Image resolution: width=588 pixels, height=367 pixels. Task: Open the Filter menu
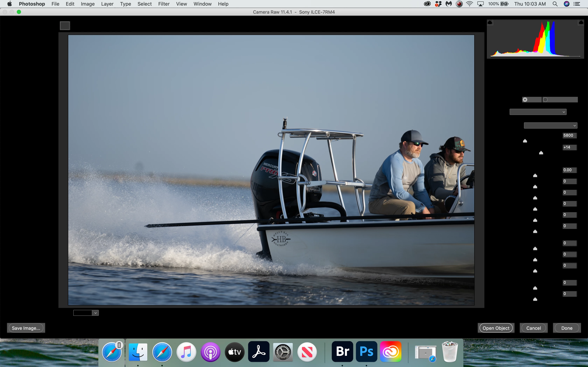[x=164, y=4]
